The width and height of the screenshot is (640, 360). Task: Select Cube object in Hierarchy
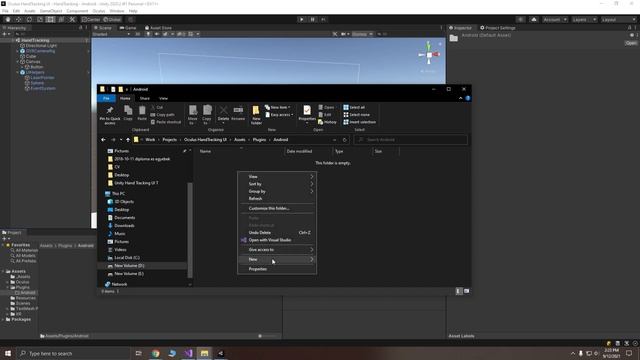(28, 56)
